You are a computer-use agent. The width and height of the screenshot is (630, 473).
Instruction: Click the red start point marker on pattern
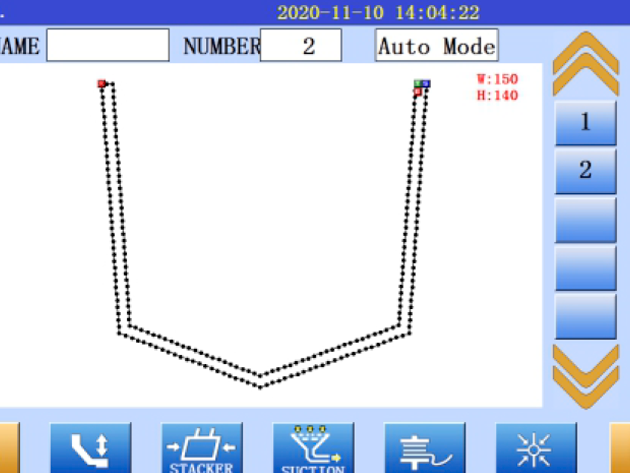[x=101, y=84]
